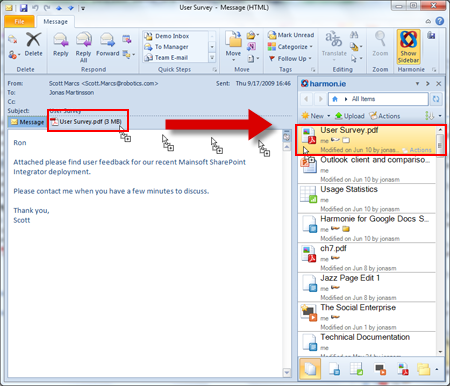This screenshot has width=450, height=386.
Task: Filter by PDF files icon in bottom bar
Action: tap(403, 369)
